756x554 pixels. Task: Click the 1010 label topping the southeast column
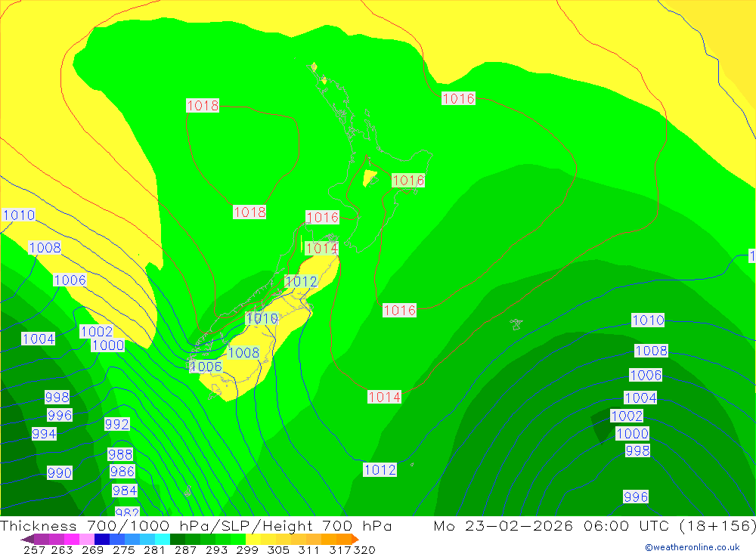coord(648,320)
